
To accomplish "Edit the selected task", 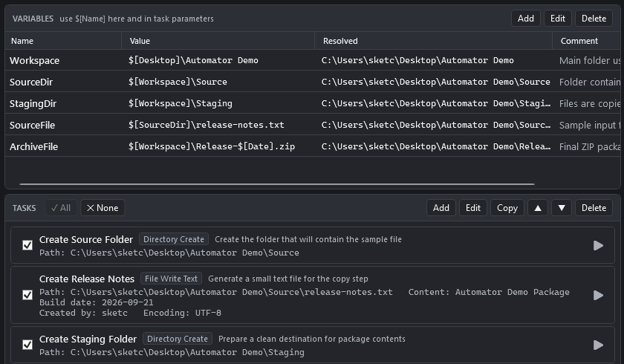I will coord(473,208).
